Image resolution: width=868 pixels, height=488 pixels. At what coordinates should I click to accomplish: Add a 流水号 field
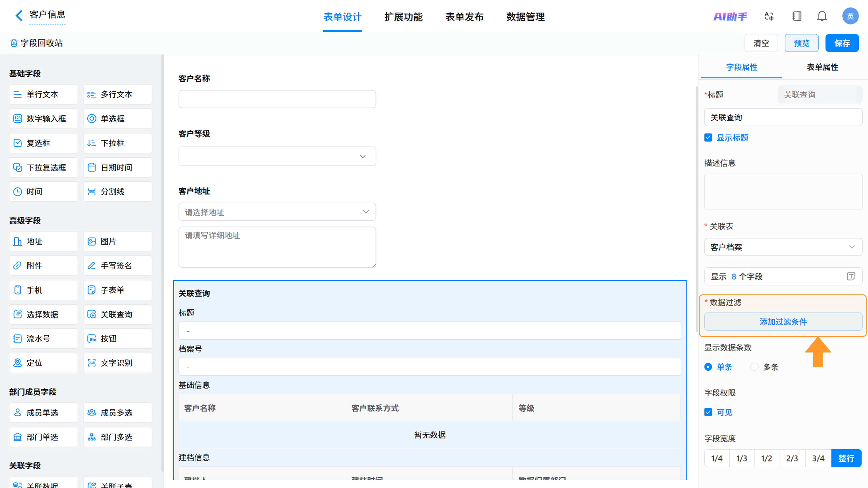click(43, 339)
